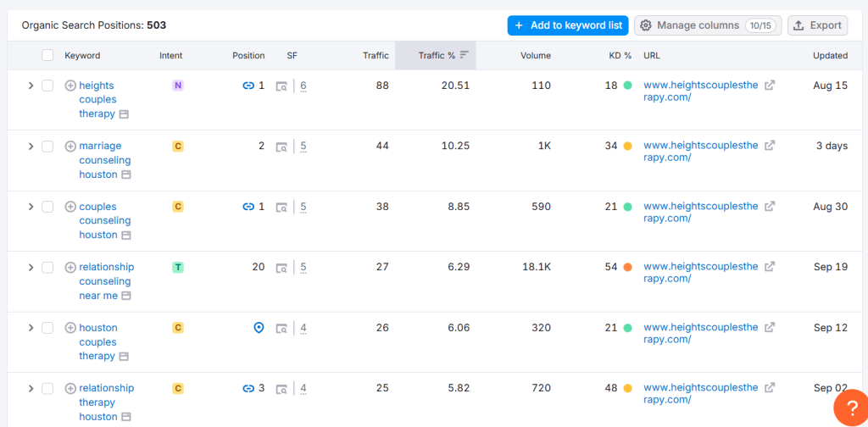Viewport: 868px width, 427px height.
Task: Sort by the Traffic % column header
Action: click(x=436, y=55)
